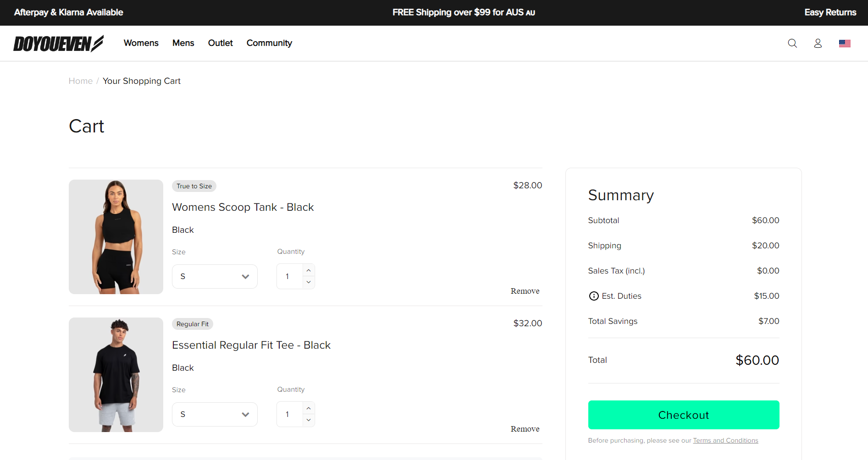This screenshot has width=868, height=460.
Task: Open the Terms and Conditions link
Action: pos(725,440)
